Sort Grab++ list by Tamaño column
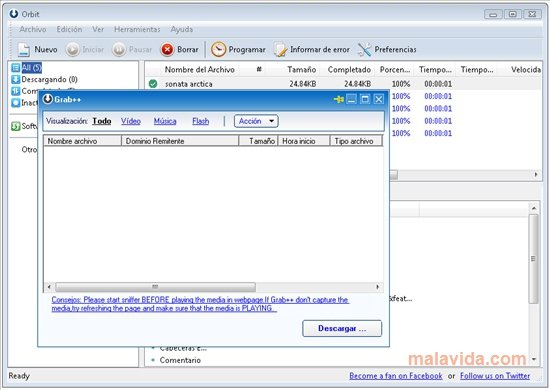Viewport: 550px width, 390px height. click(259, 141)
